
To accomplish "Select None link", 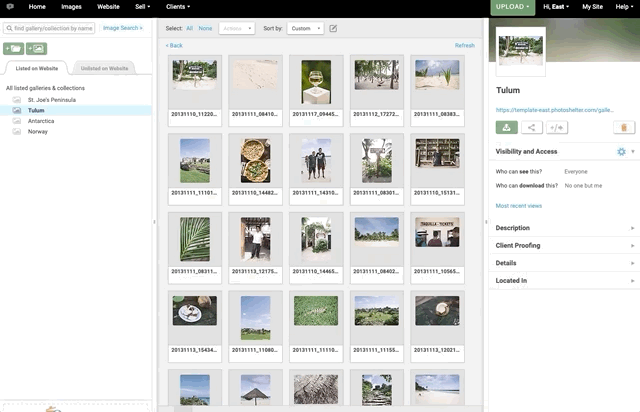I will tap(205, 28).
